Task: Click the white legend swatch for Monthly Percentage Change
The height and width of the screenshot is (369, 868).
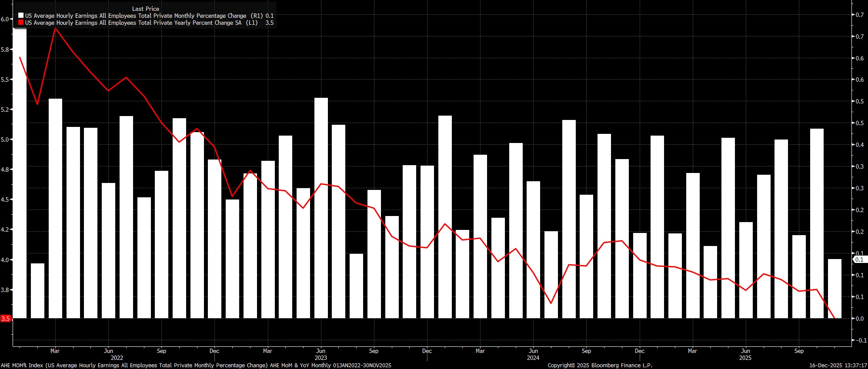Action: (21, 16)
